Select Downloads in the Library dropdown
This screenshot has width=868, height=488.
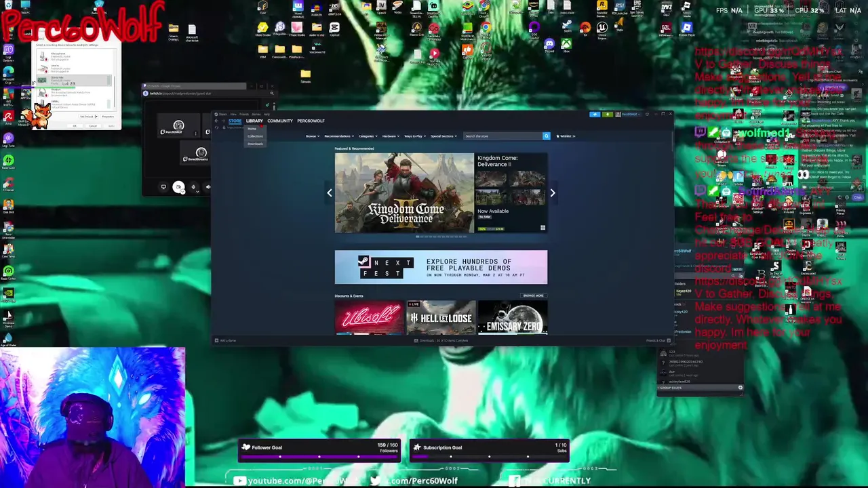(255, 144)
